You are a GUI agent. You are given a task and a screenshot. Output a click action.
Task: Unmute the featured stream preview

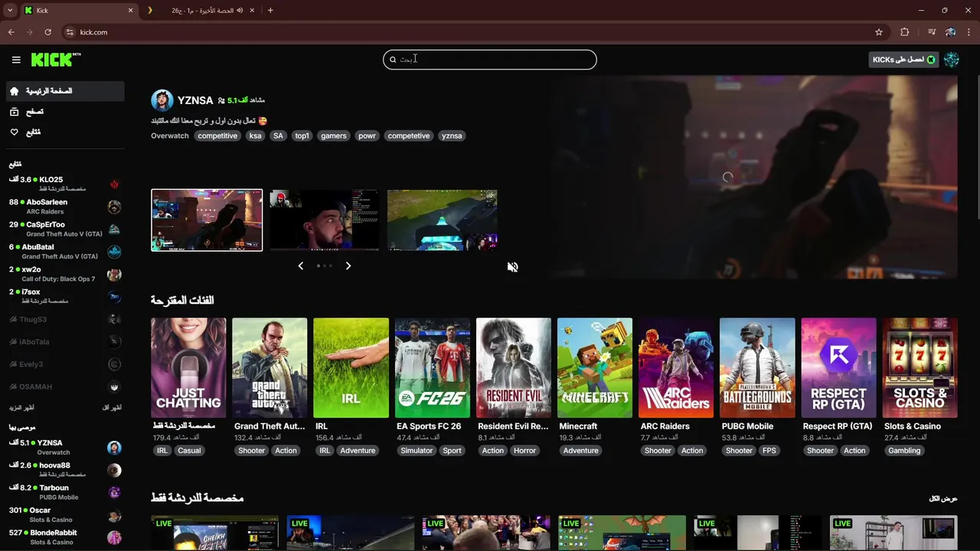click(512, 266)
